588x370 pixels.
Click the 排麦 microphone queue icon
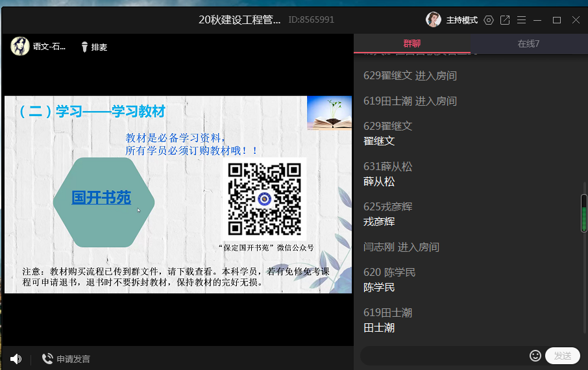[85, 47]
